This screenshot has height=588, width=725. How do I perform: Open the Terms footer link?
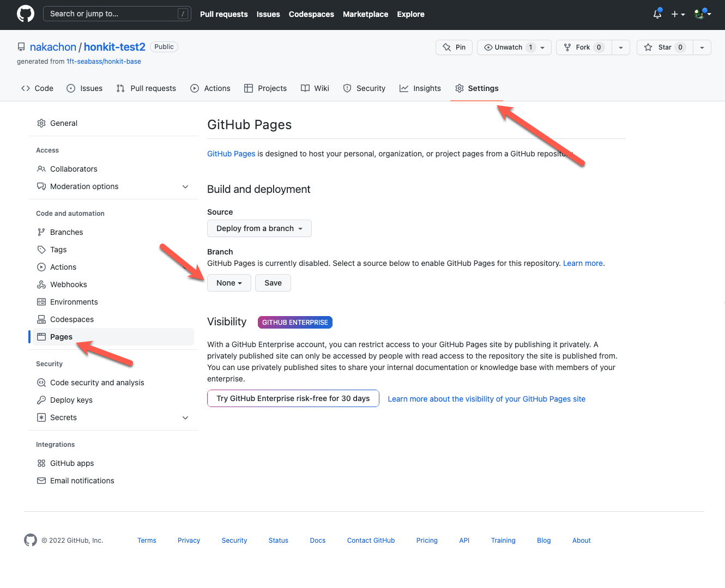[147, 541]
